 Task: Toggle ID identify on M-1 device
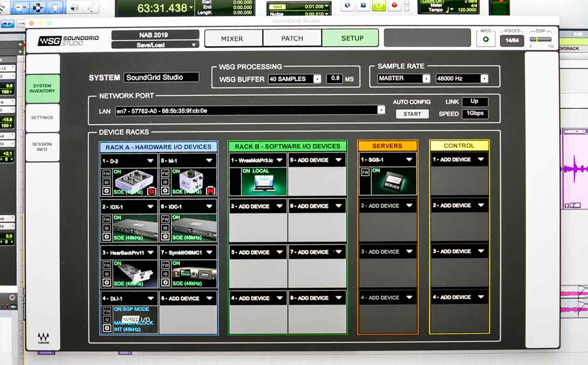(165, 182)
